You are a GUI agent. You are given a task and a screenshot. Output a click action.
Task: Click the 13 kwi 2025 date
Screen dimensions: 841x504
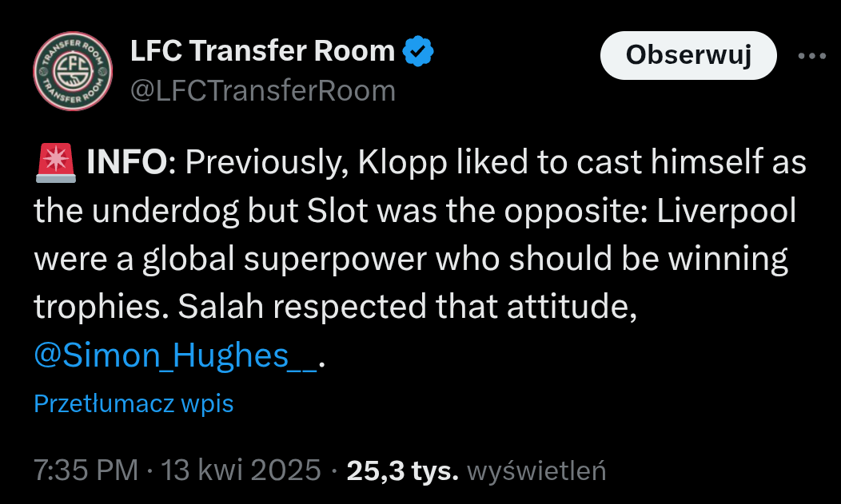241,470
